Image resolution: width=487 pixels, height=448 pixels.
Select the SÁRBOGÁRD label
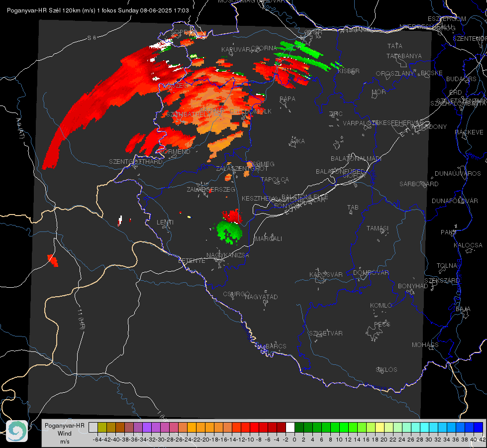[419, 184]
